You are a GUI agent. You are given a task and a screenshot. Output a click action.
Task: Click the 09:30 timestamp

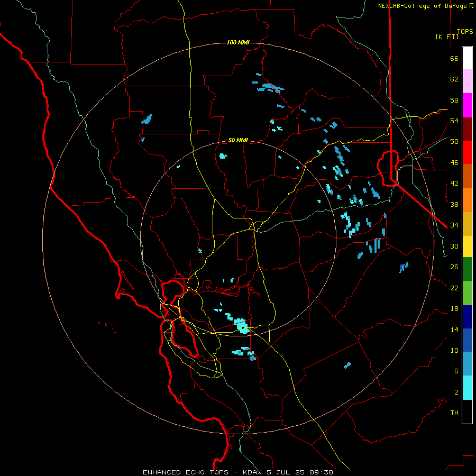(x=321, y=472)
